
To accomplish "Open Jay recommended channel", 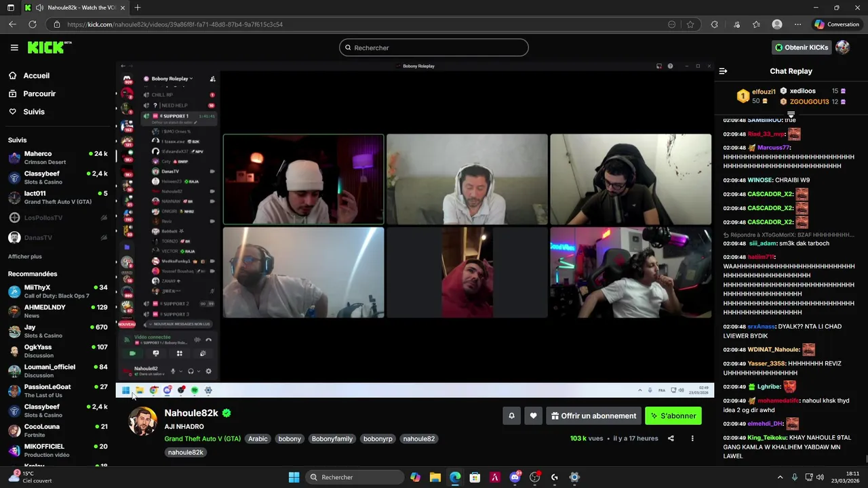I will click(x=58, y=331).
